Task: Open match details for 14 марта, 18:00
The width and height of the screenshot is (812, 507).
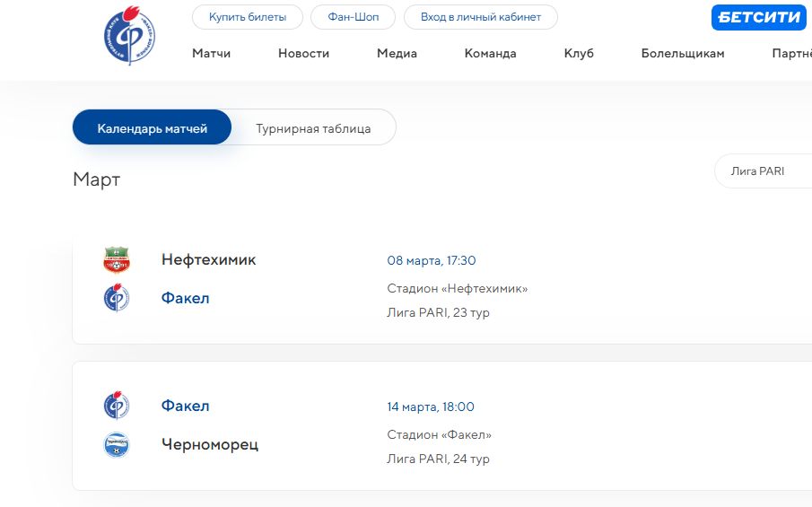Action: [x=431, y=406]
